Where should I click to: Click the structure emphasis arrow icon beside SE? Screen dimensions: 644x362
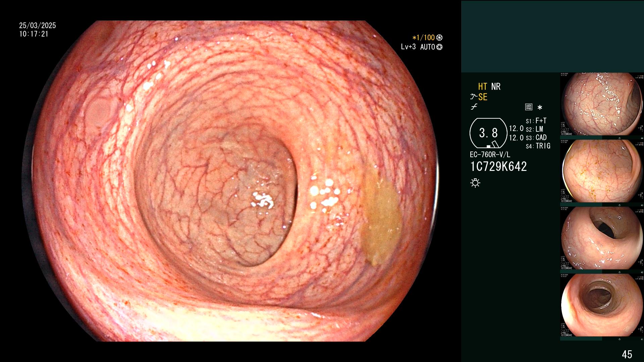474,97
